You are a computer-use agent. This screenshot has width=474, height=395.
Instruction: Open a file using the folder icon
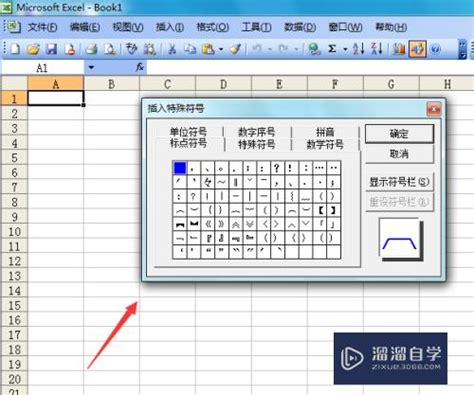pos(33,49)
